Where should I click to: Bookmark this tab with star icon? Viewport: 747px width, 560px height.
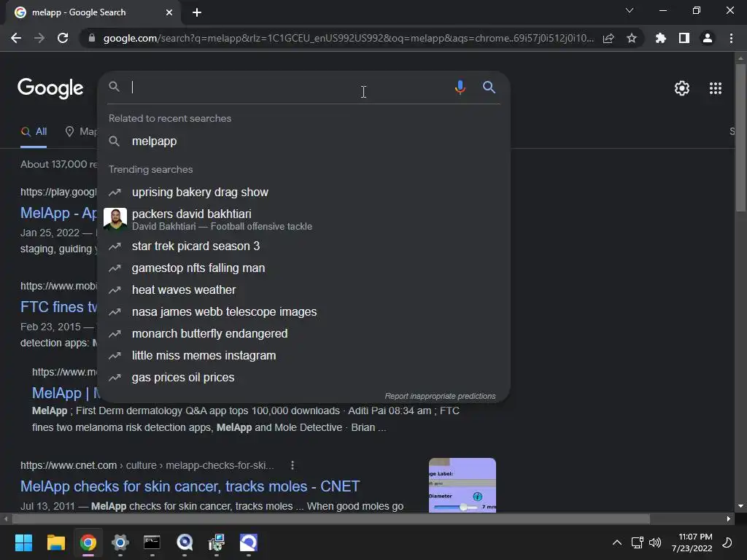point(632,38)
